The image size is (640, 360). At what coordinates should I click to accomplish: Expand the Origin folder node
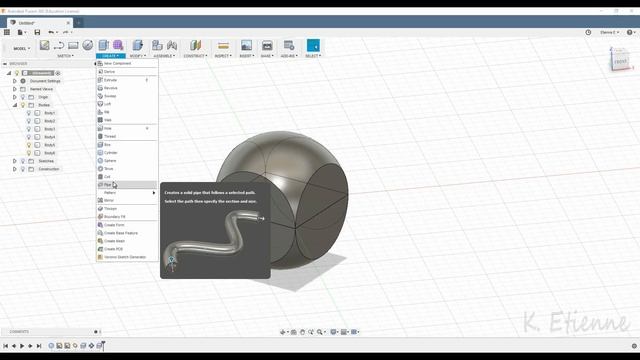pos(15,97)
